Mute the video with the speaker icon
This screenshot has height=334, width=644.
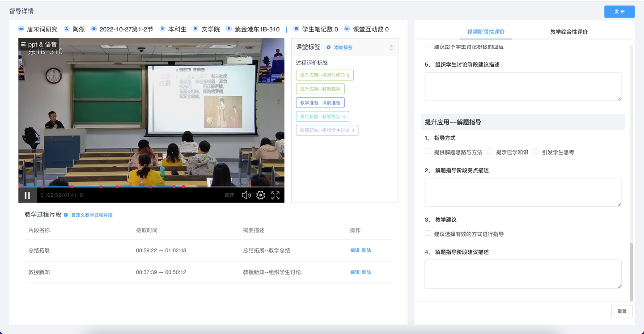pyautogui.click(x=246, y=195)
